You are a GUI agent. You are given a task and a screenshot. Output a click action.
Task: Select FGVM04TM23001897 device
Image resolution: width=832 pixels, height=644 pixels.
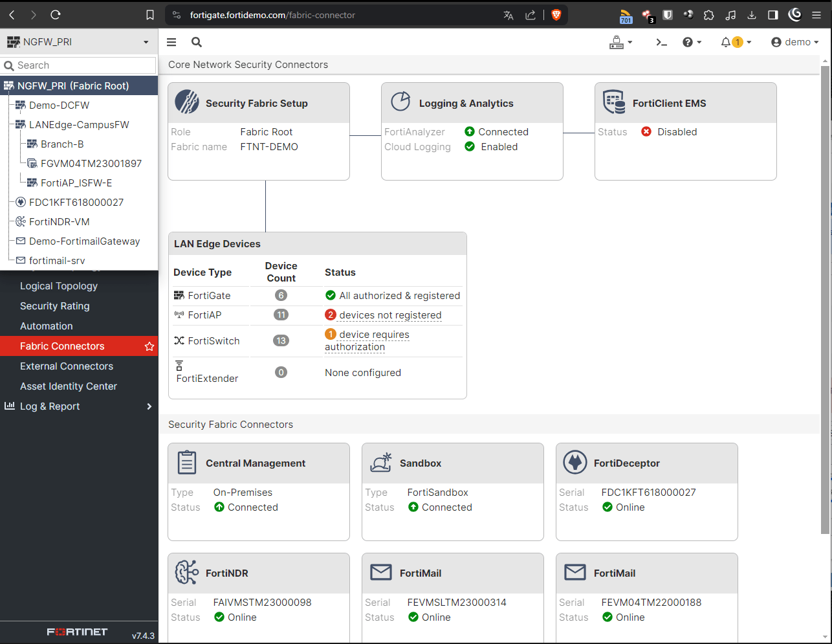click(x=84, y=163)
